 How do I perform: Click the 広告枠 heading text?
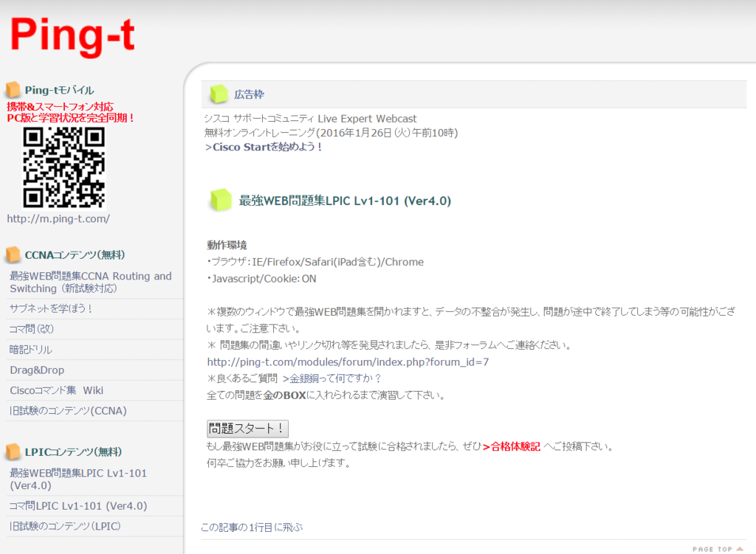point(249,94)
